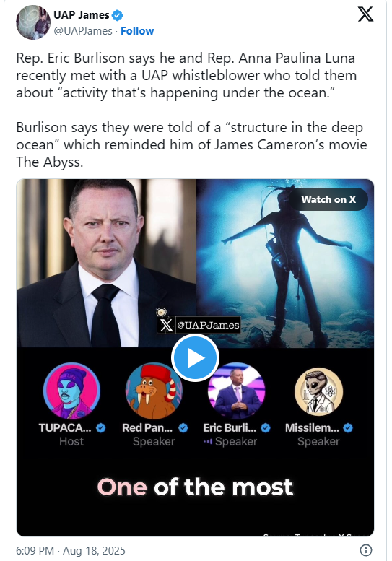
Task: Click the X logo in the top-right corner
Action: coord(365,14)
